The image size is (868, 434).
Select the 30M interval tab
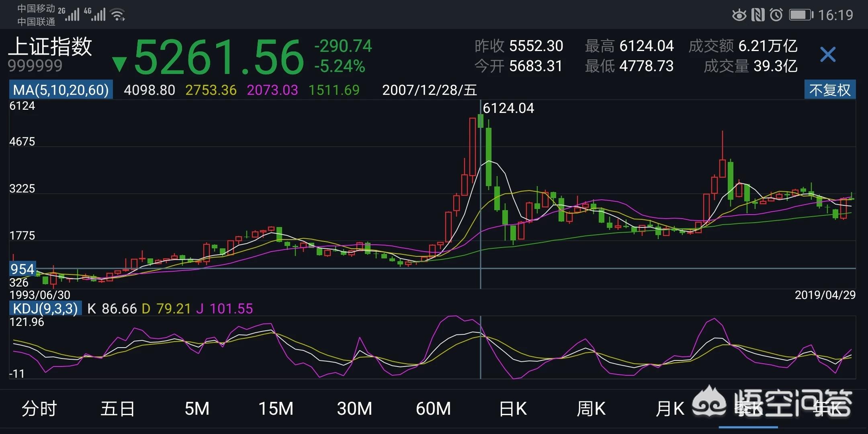tap(354, 409)
